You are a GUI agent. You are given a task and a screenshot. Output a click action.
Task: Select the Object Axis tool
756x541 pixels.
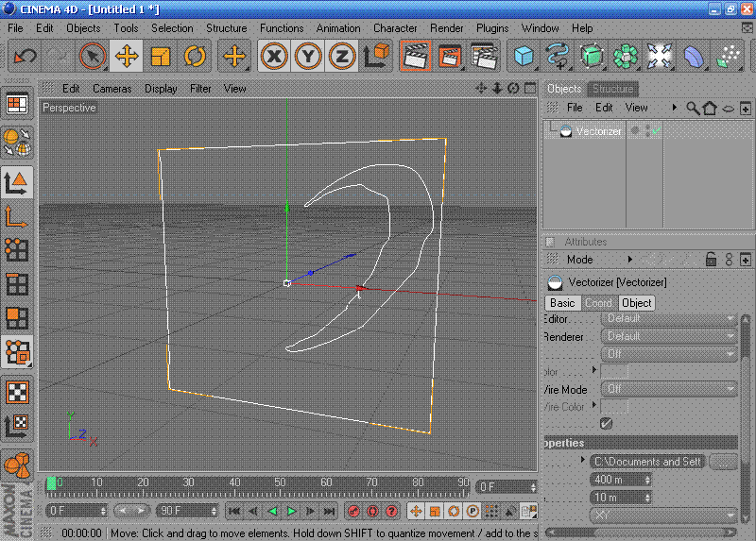tap(17, 216)
